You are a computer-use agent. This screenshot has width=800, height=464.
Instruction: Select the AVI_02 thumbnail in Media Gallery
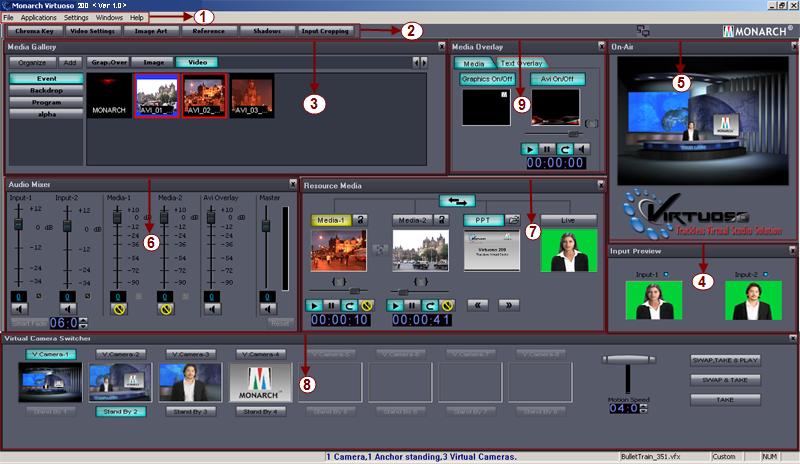click(204, 95)
